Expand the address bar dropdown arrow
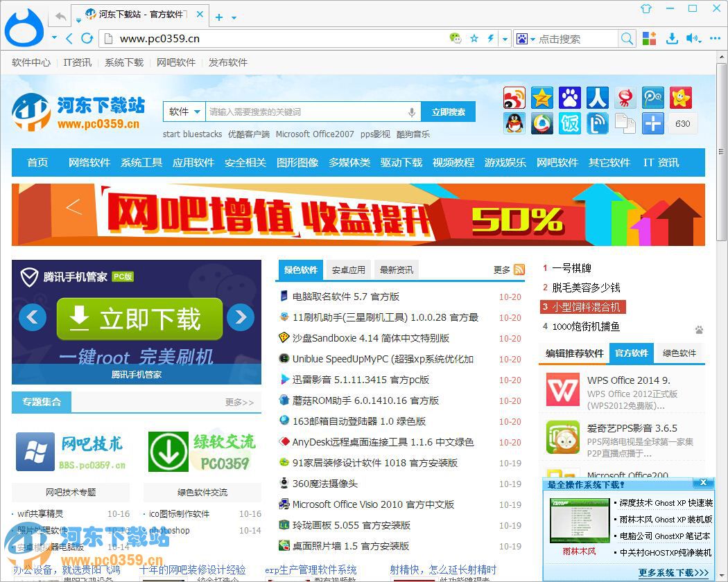 tap(505, 39)
